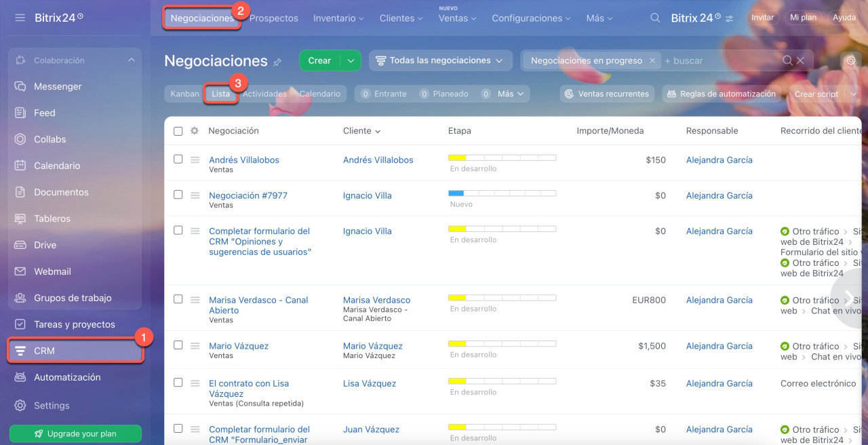The width and height of the screenshot is (868, 445).
Task: Open the gear settings next to search bar
Action: tap(850, 60)
